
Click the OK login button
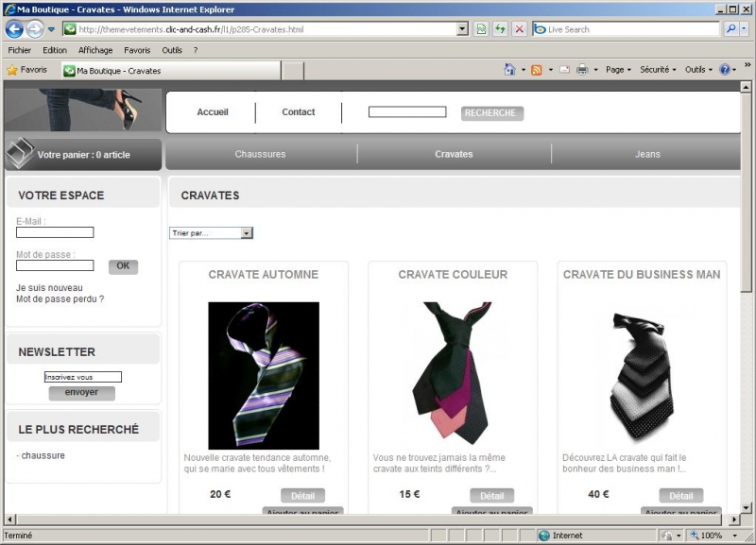tap(123, 266)
